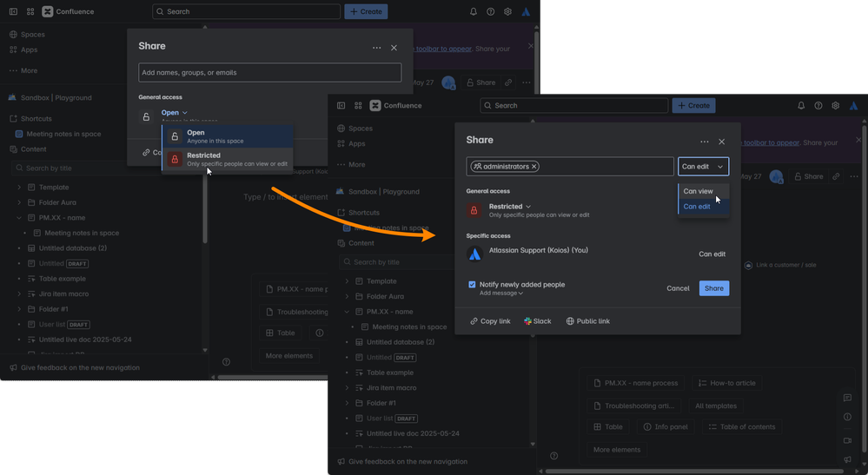Click the Public link option

(588, 321)
